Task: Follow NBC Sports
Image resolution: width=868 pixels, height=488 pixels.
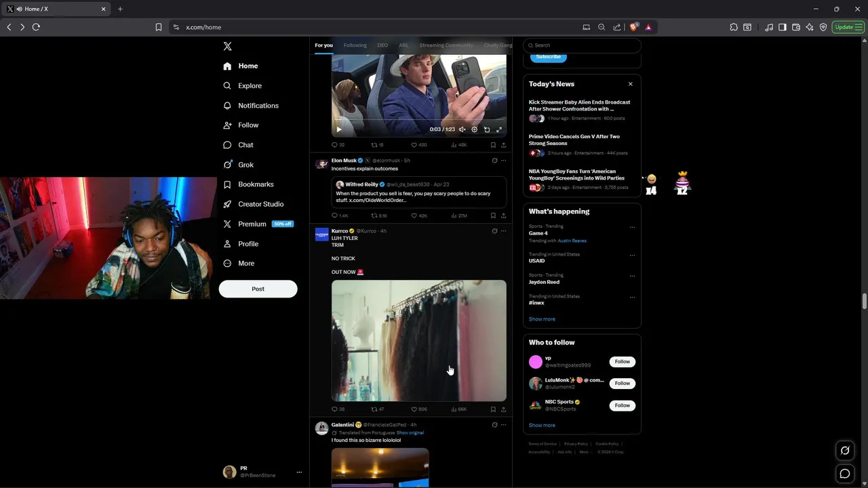Action: pyautogui.click(x=622, y=405)
